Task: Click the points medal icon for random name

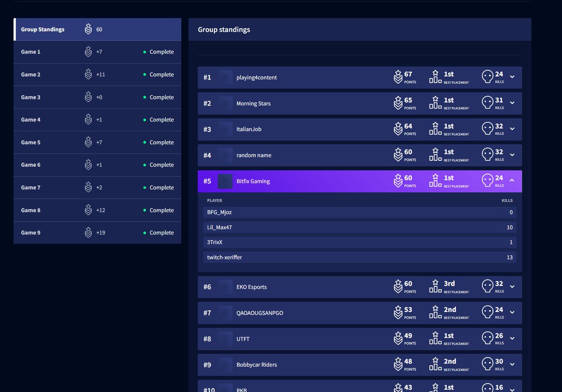Action: (398, 155)
